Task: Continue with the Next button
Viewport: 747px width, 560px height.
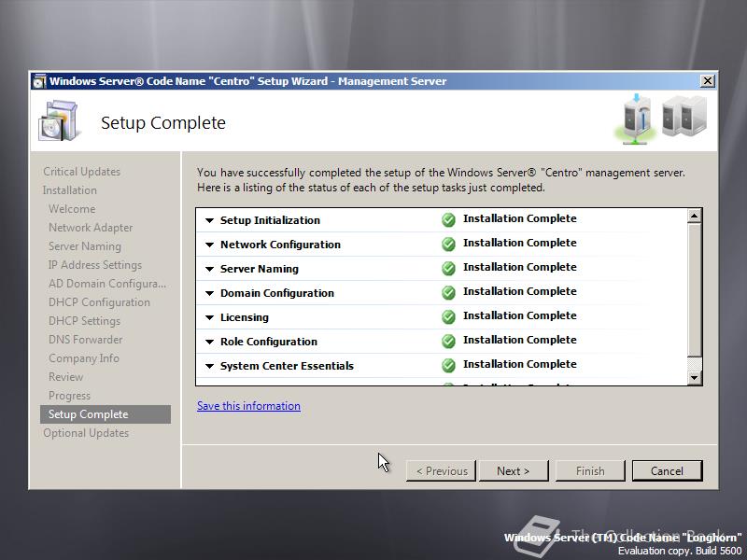Action: tap(514, 471)
